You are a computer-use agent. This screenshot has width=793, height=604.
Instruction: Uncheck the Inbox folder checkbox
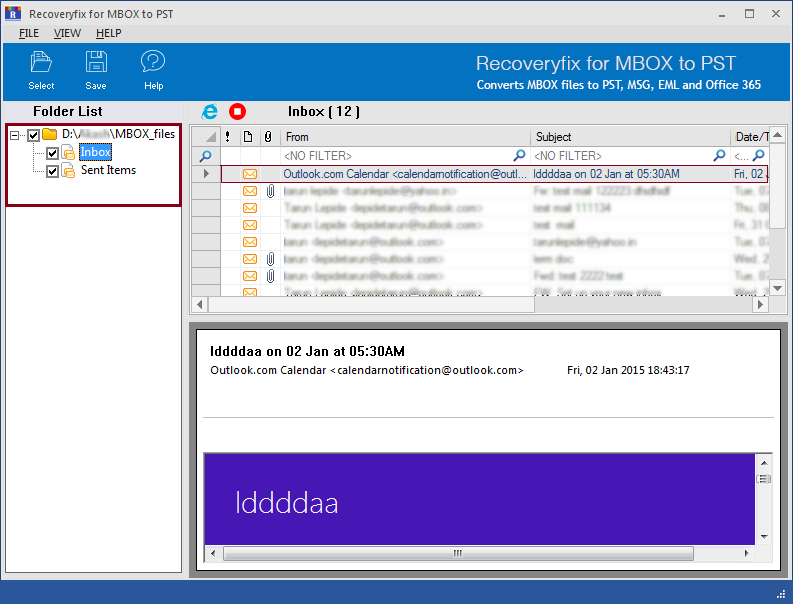coord(52,153)
